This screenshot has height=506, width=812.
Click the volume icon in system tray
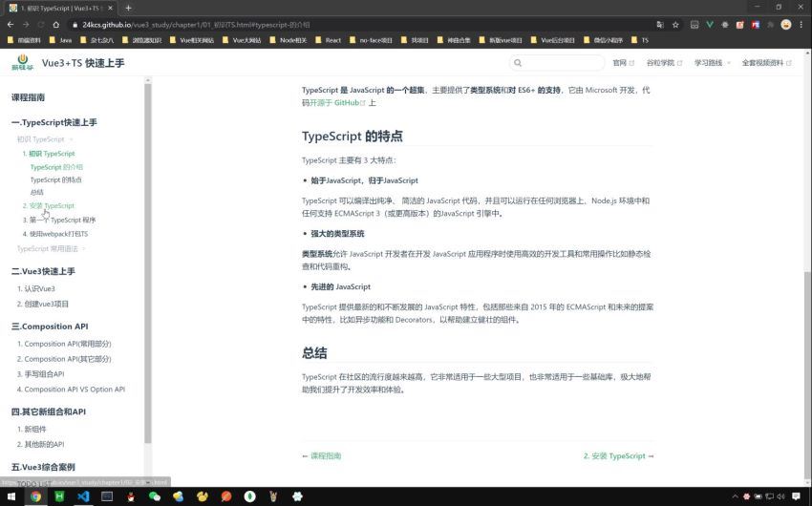click(x=780, y=496)
